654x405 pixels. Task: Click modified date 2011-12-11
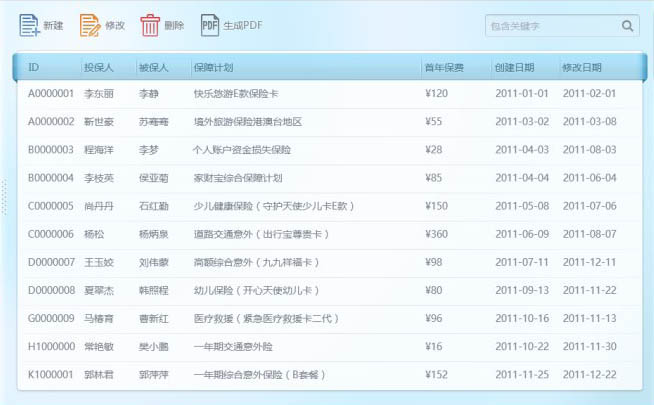point(589,262)
